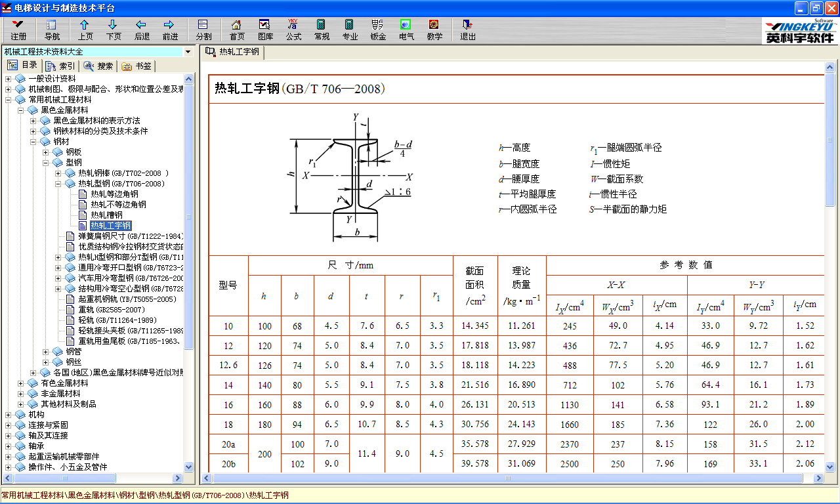
Task: Expand the 钢板 tree node
Action: point(46,152)
